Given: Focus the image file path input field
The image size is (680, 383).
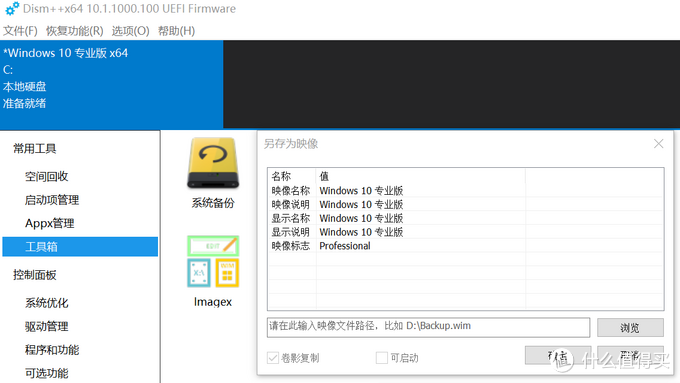Looking at the screenshot, I should 428,327.
